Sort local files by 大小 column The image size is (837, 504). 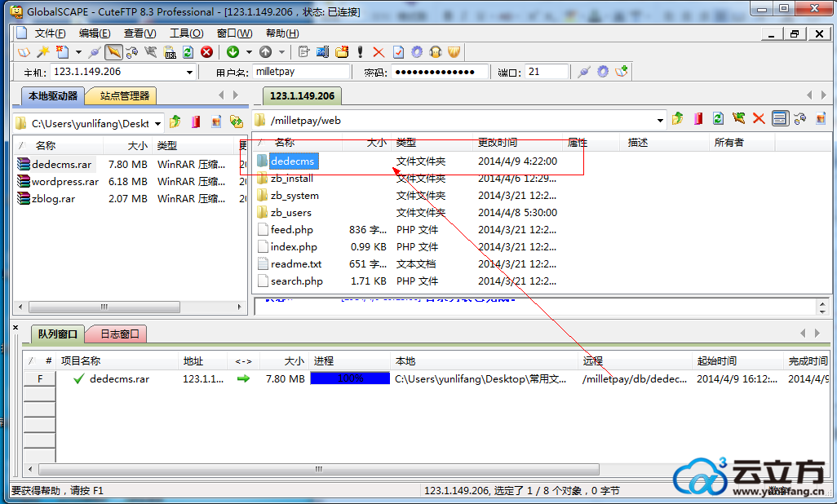[127, 146]
